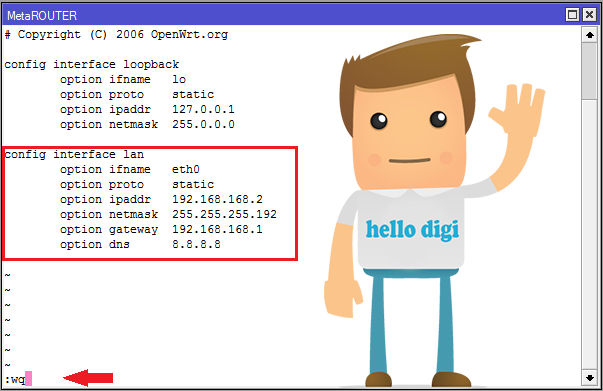
Task: Click the copyright line mentioning OpenWrt.org
Action: tap(116, 35)
